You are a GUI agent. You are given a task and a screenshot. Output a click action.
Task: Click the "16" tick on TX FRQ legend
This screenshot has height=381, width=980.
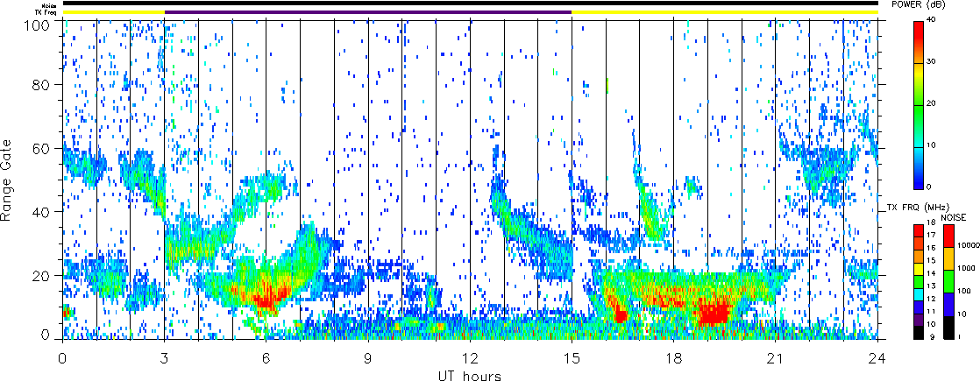[x=931, y=248]
